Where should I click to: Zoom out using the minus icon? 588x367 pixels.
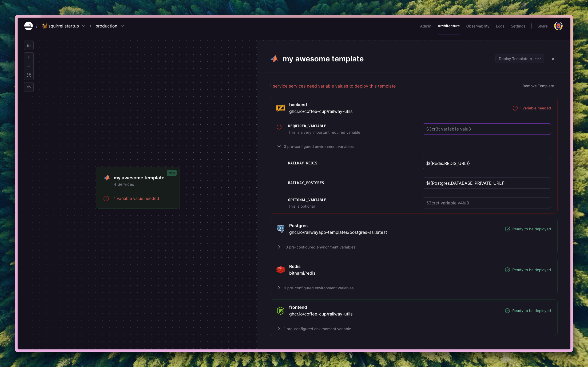[x=29, y=66]
